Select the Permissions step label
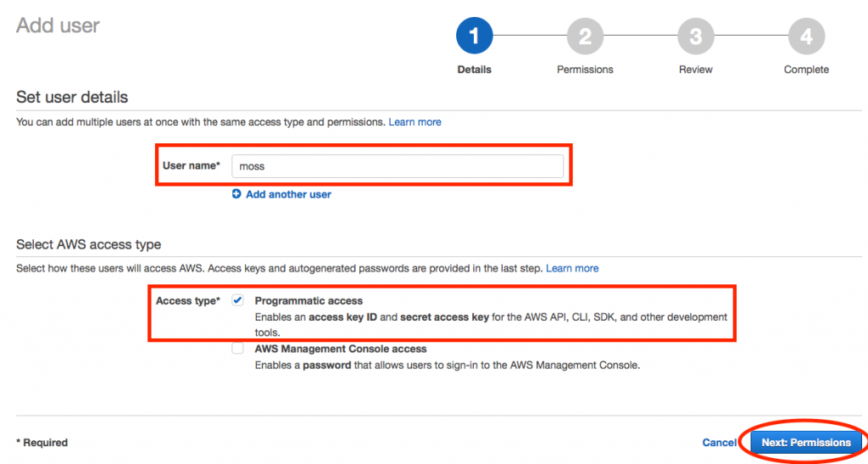Viewport: 868px width, 464px height. pyautogui.click(x=585, y=70)
